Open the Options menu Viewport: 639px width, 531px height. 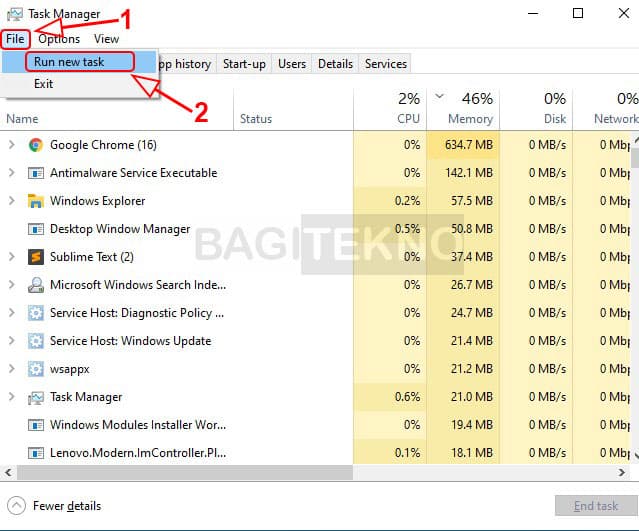59,39
